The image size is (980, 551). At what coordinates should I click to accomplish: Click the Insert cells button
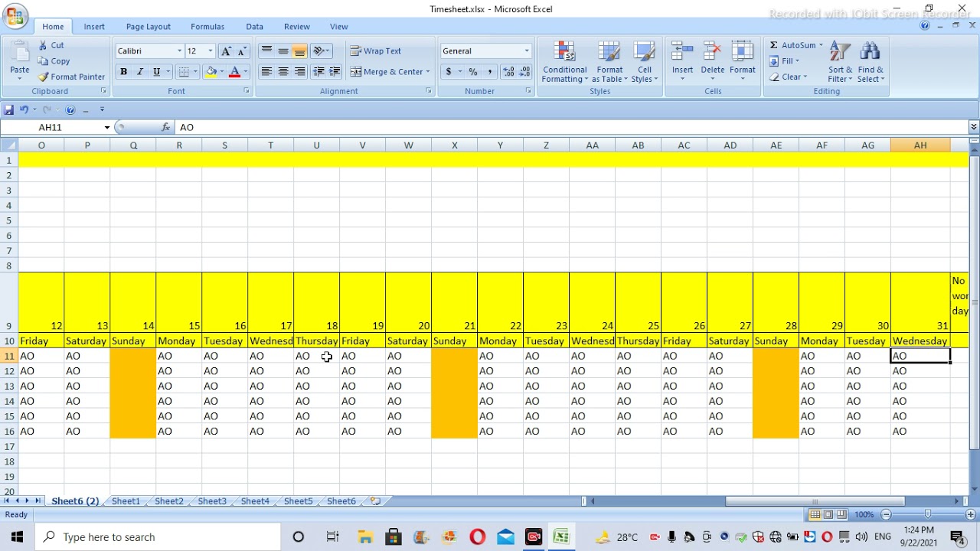[682, 63]
